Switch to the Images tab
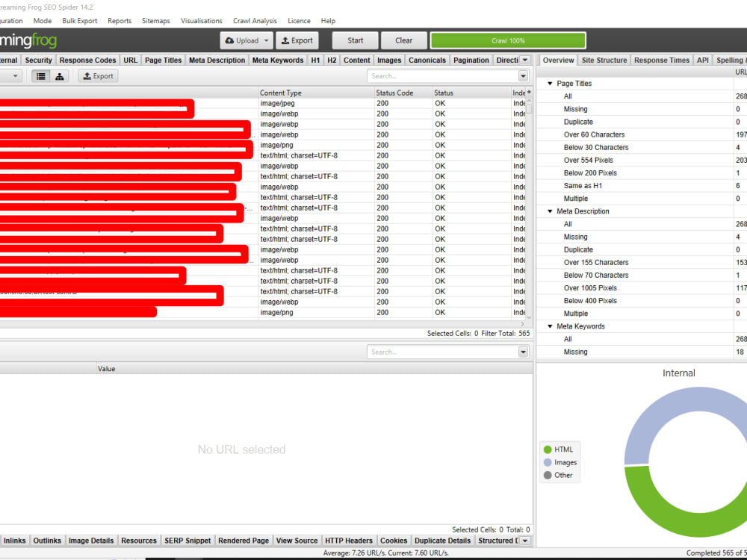The width and height of the screenshot is (747, 560). click(389, 60)
